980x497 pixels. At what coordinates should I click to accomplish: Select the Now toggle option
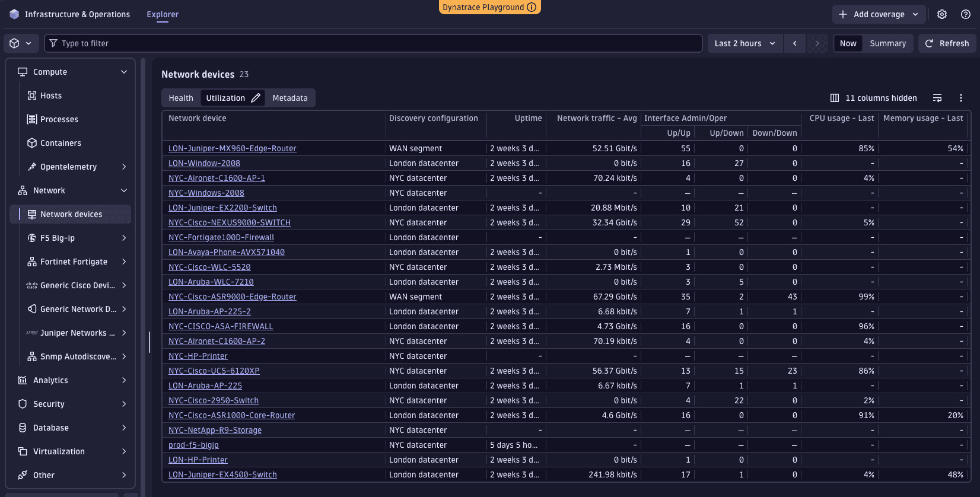[848, 43]
